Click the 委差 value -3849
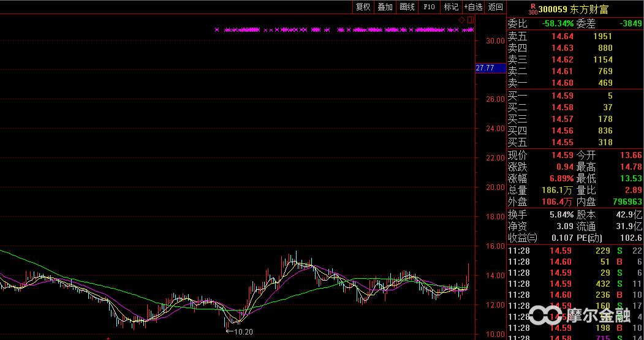The height and width of the screenshot is (340, 644). tap(632, 24)
